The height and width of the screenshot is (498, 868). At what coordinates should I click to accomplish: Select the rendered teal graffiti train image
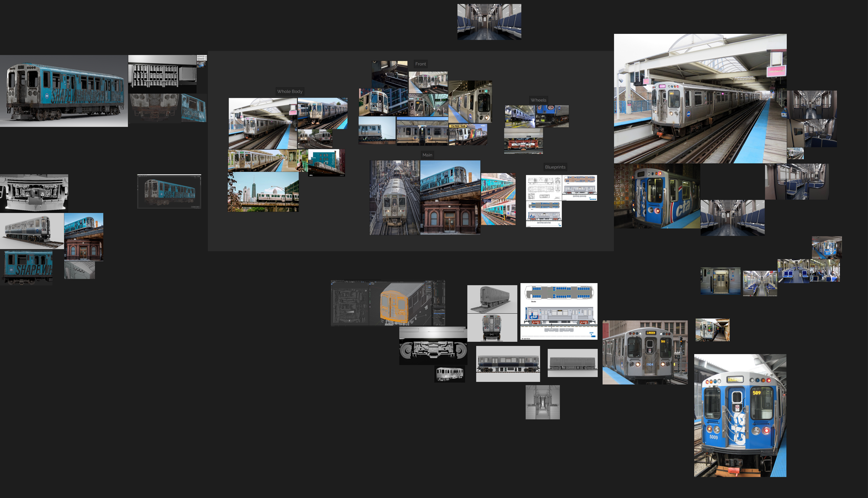point(64,91)
